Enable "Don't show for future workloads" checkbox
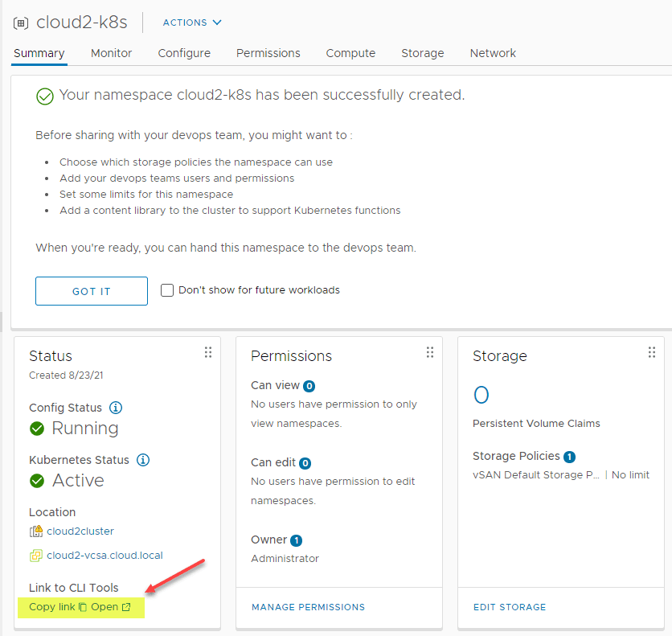This screenshot has width=672, height=636. 167,290
